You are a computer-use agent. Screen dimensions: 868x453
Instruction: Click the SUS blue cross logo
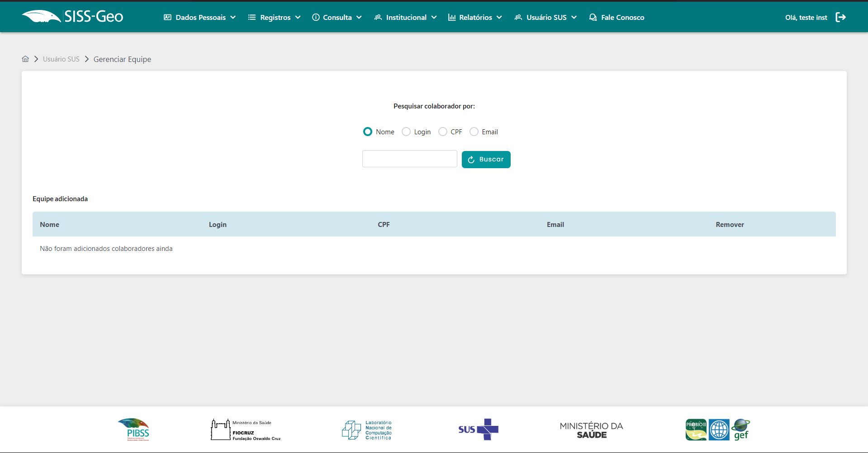(478, 429)
